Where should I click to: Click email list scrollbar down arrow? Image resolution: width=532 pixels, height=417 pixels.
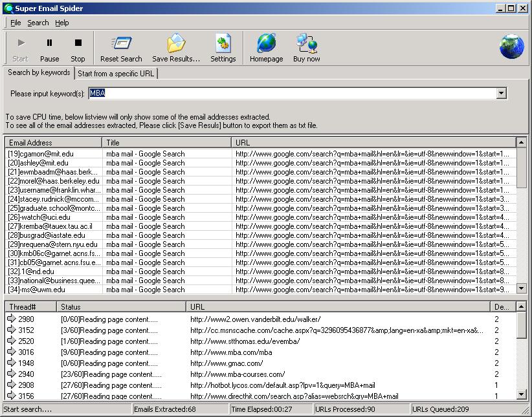521,288
